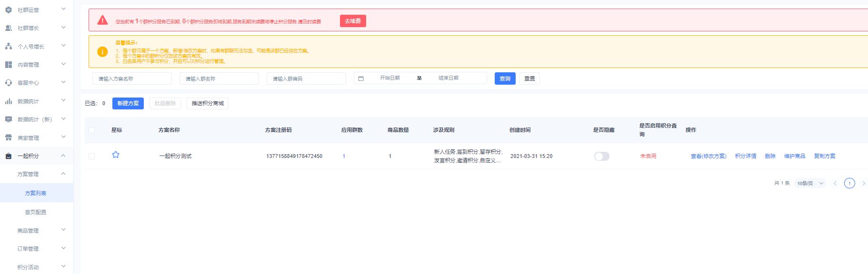
Task: Click the 去续费 renewal button
Action: pos(353,21)
